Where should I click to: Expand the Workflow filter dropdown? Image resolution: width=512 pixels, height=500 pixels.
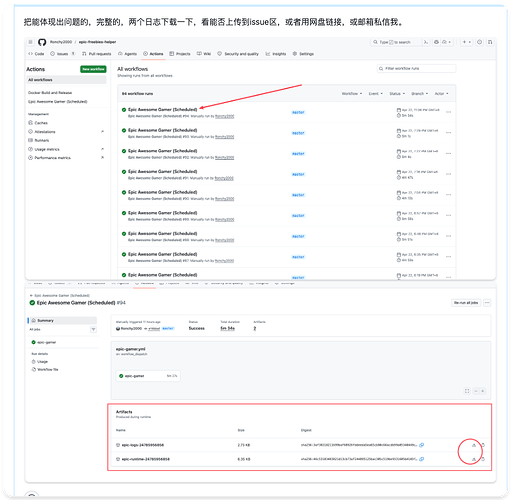[x=352, y=94]
